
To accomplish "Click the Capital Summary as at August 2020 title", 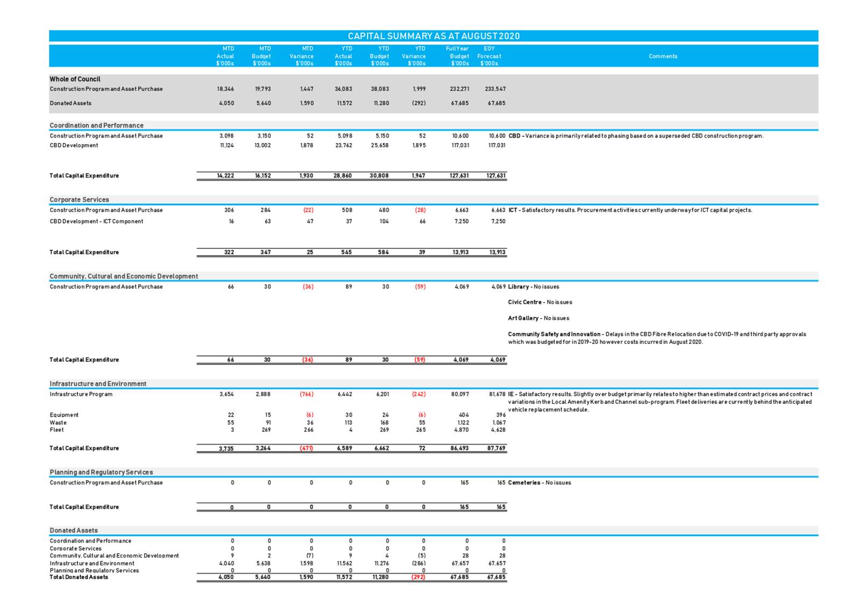I will click(x=433, y=36).
